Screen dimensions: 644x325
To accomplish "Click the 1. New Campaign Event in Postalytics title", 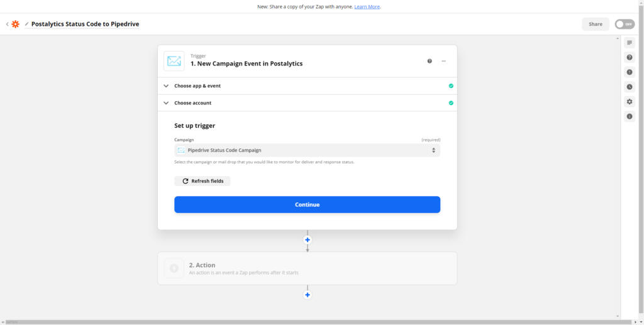I will 247,63.
